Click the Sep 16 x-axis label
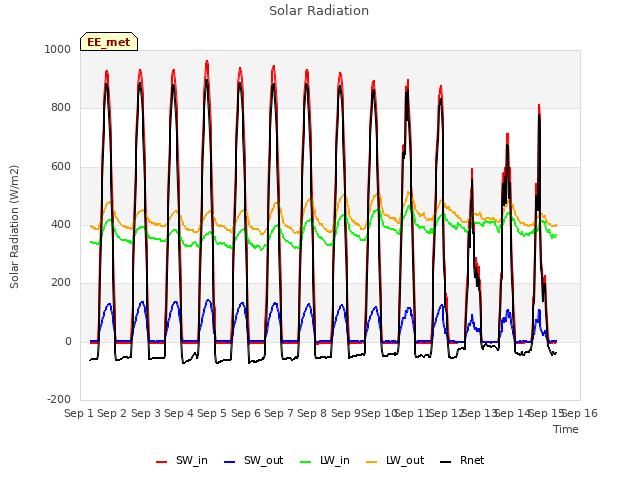The height and width of the screenshot is (480, 640). click(580, 413)
